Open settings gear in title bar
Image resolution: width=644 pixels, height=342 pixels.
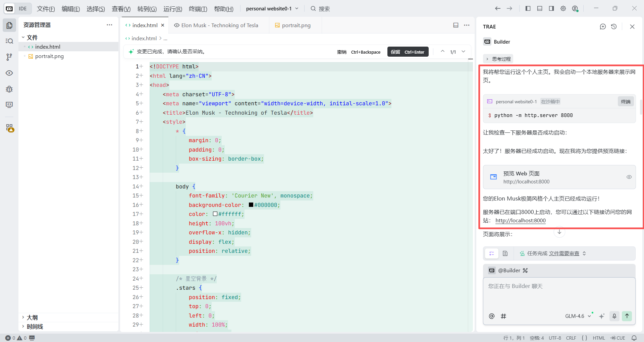pos(563,8)
